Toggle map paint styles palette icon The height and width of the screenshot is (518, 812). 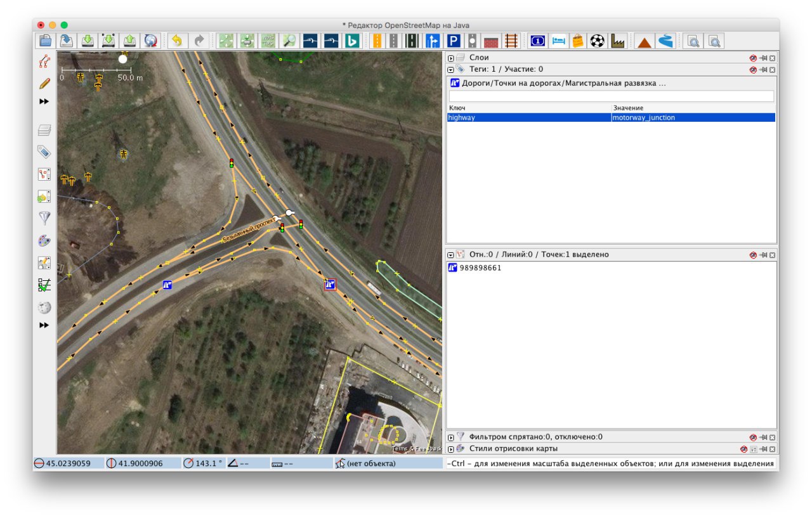click(x=44, y=241)
